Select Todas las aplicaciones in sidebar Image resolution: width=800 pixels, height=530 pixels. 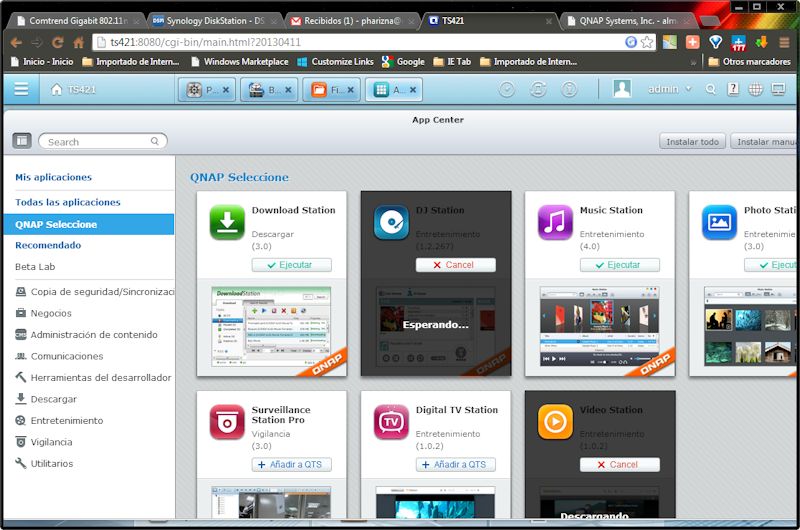click(68, 202)
